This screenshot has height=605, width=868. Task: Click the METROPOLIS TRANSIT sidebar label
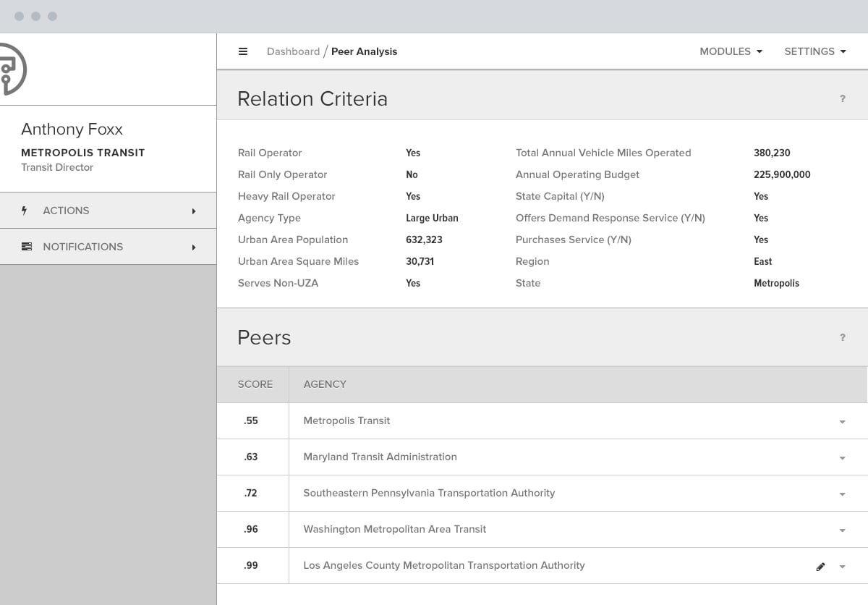(x=83, y=153)
